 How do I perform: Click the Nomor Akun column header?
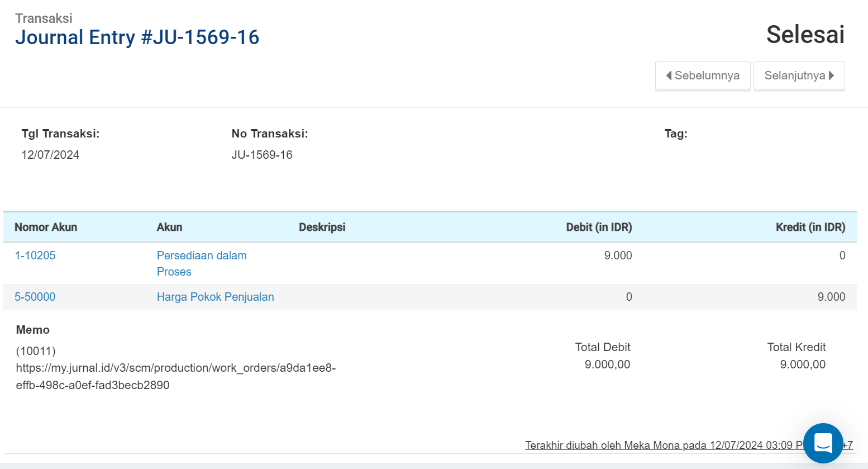46,227
